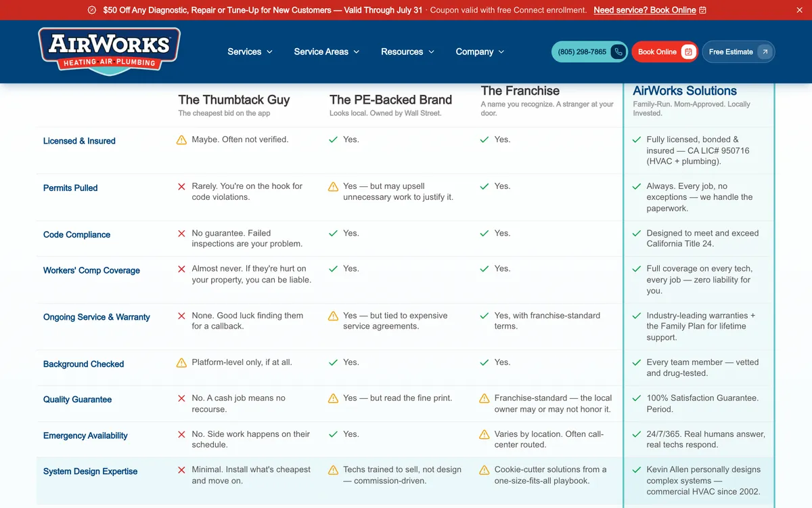Click the green check beside Fully licensed, bonded
This screenshot has width=812, height=508.
[636, 140]
